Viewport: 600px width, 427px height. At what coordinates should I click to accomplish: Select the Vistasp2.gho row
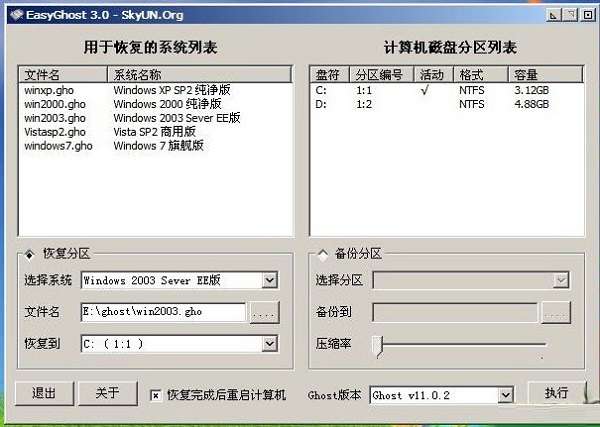155,132
